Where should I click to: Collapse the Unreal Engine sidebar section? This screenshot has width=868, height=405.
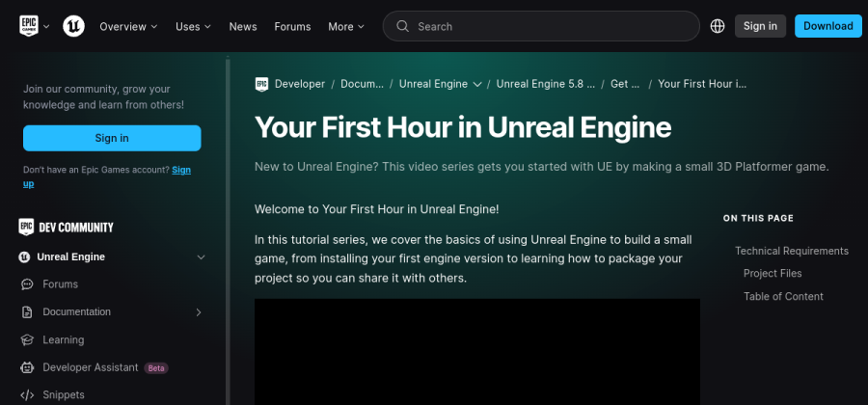coord(201,257)
